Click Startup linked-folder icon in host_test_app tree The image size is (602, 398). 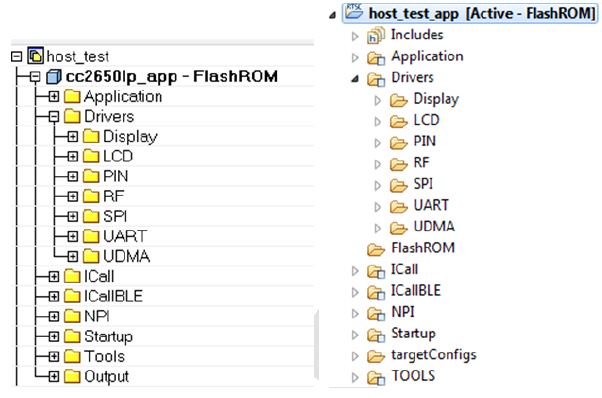point(376,335)
